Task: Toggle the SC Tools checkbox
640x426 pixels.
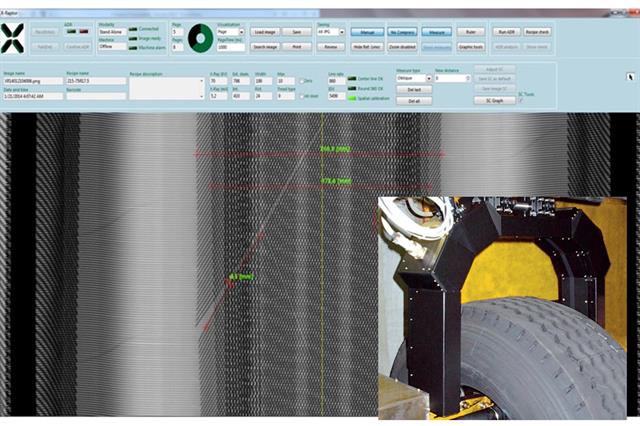Action: pyautogui.click(x=521, y=100)
